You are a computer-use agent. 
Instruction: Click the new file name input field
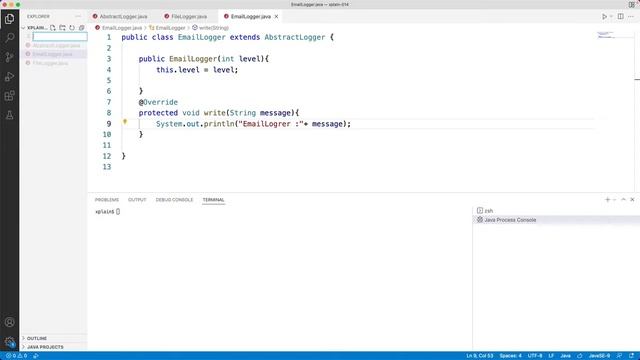(x=60, y=36)
